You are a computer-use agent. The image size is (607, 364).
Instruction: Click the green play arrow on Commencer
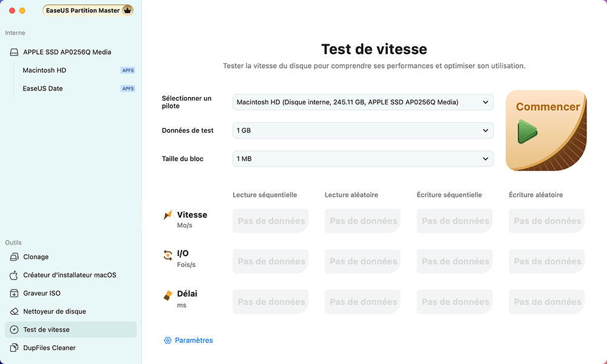[527, 132]
